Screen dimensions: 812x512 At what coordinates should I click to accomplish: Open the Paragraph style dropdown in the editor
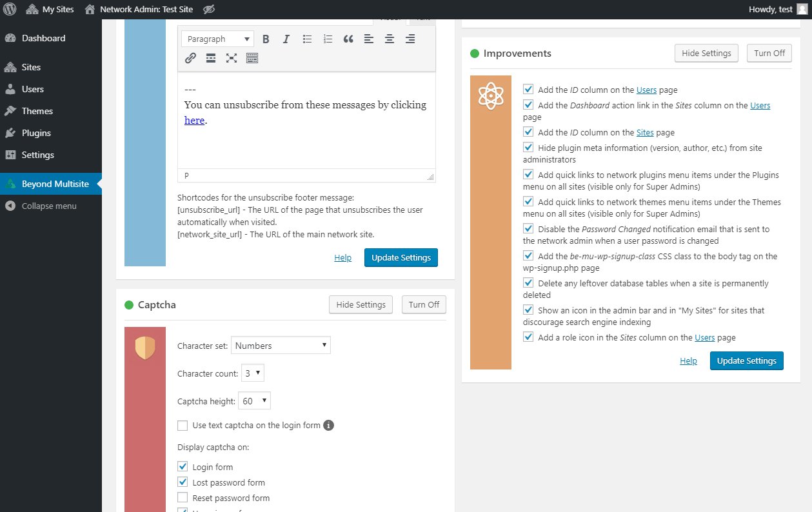tap(217, 39)
